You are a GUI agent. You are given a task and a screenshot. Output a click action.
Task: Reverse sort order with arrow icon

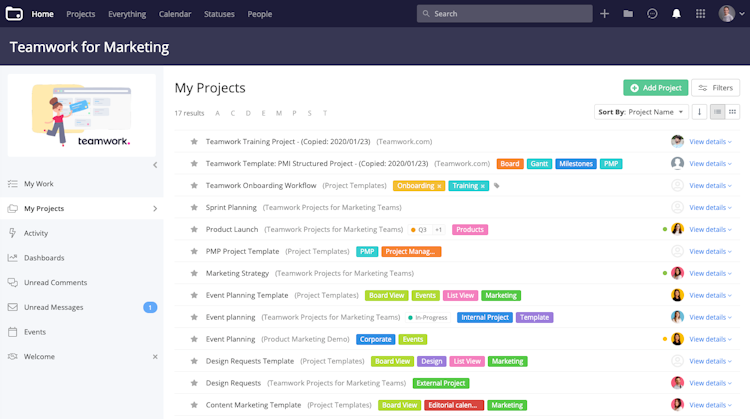[x=699, y=112]
